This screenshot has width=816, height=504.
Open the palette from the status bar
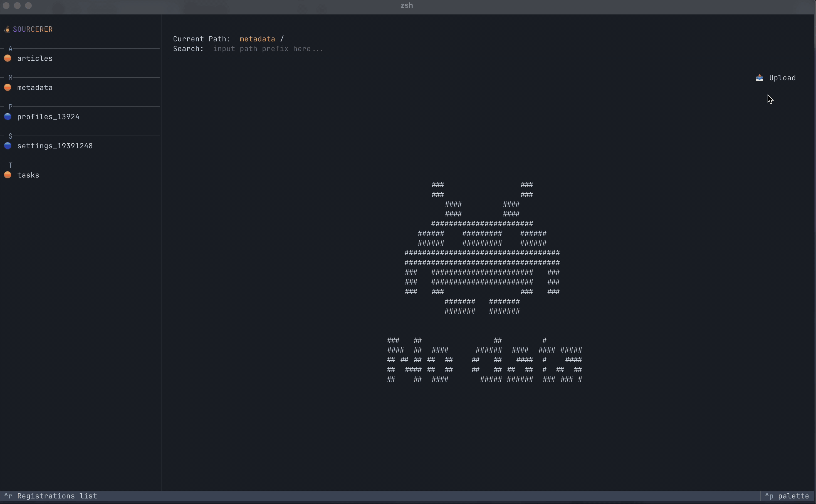pyautogui.click(x=788, y=496)
